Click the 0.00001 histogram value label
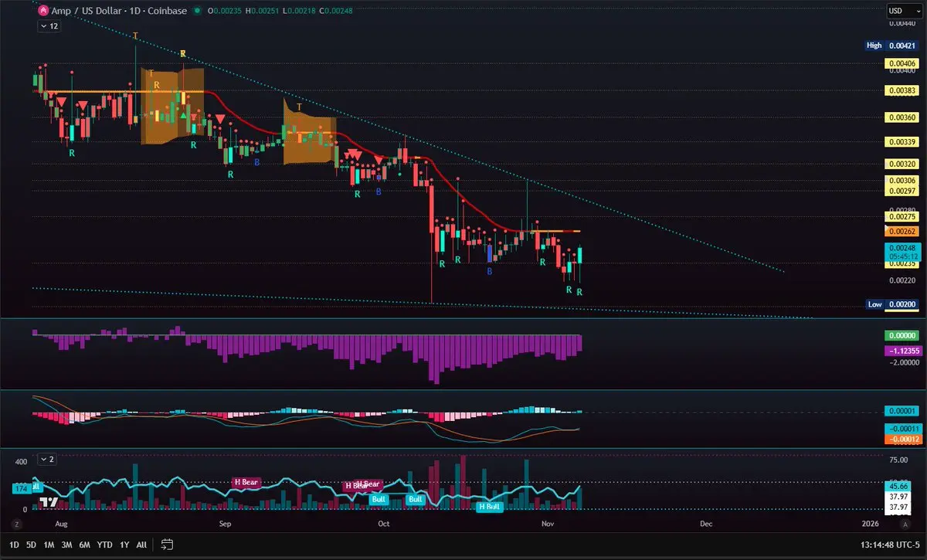Image resolution: width=927 pixels, height=560 pixels. click(901, 411)
